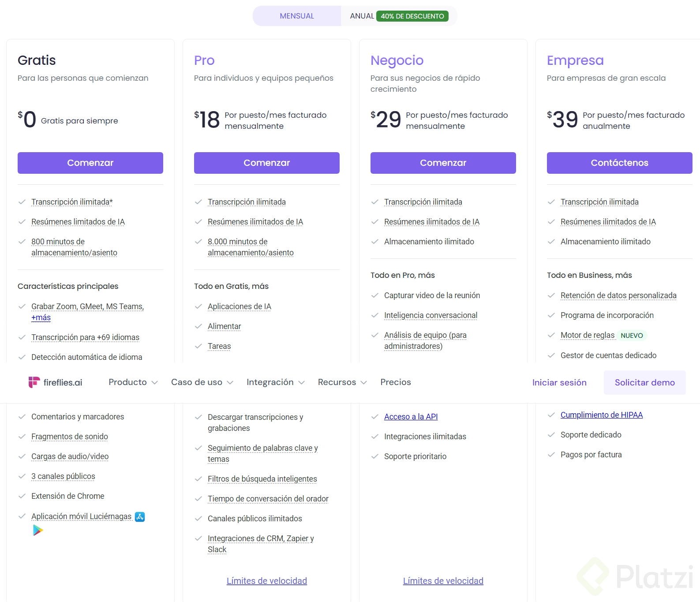Click the 40% de descuento badge
This screenshot has height=602, width=700.
coord(412,16)
